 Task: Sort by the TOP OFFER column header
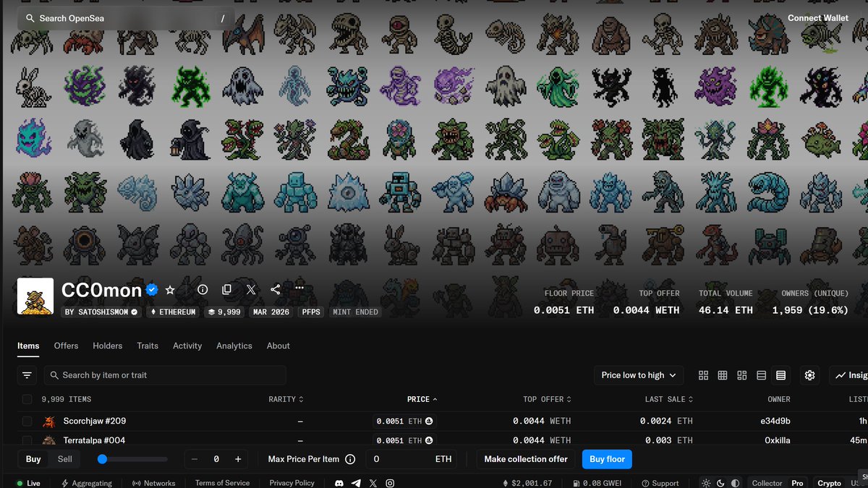point(547,399)
